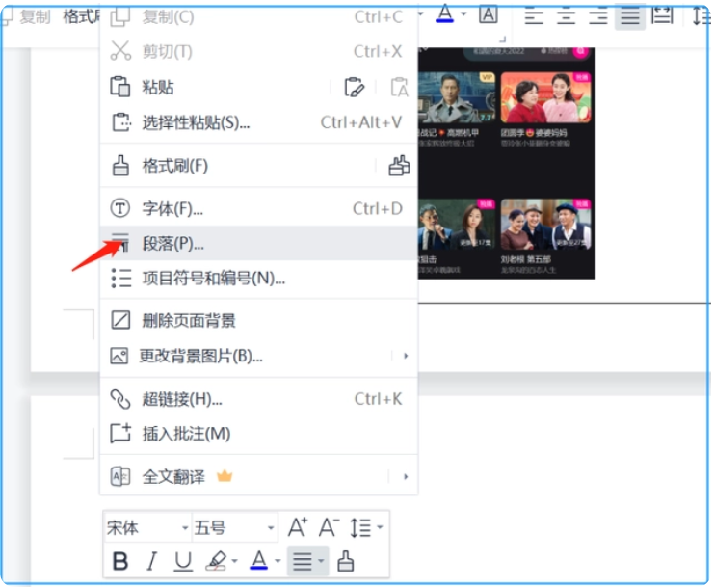Click paste keep-source-format icon in 粘贴 row
715x588 pixels.
click(354, 87)
